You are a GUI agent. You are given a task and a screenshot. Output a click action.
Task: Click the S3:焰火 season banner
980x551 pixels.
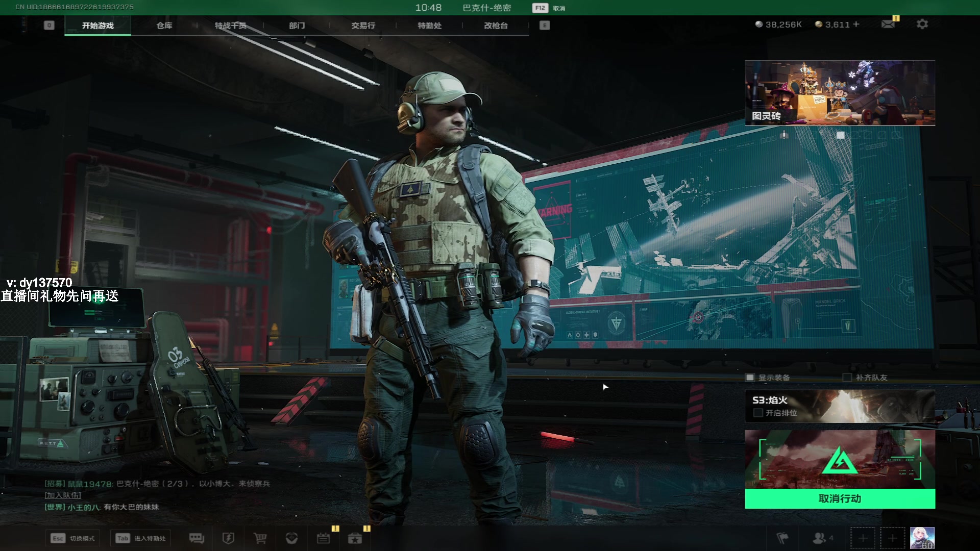840,406
